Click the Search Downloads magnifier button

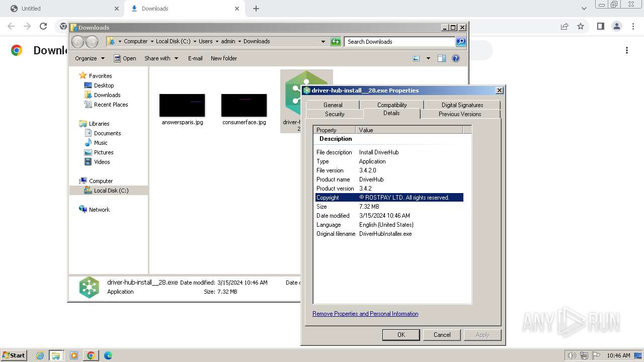pos(461,42)
